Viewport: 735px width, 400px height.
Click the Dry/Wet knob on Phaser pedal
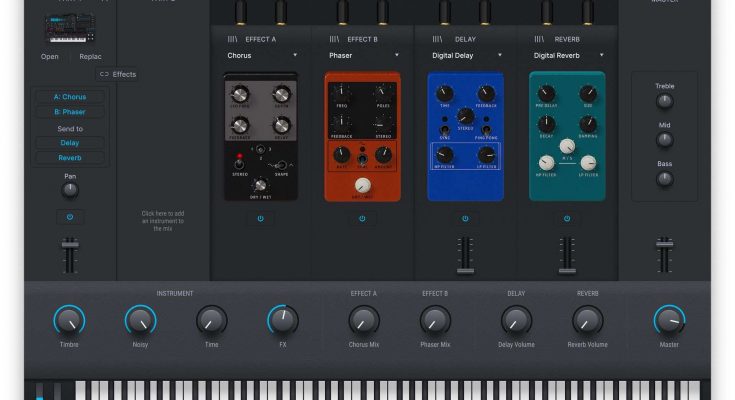coord(363,185)
